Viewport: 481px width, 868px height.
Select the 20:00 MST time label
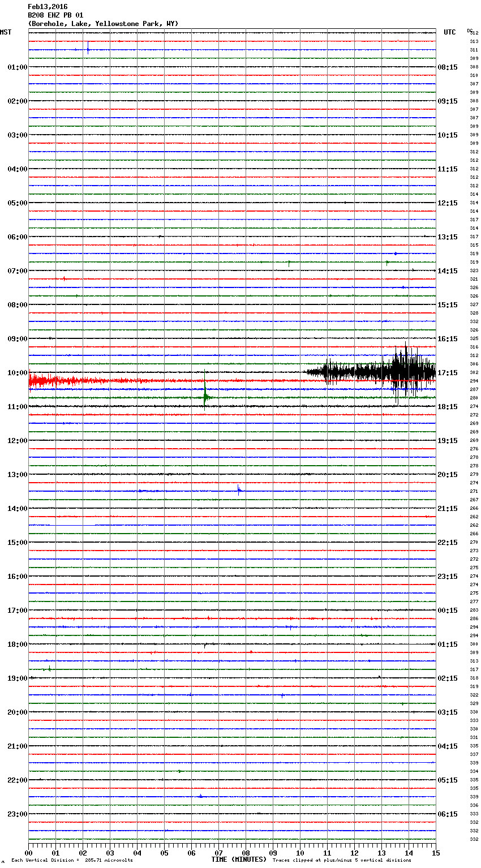tap(18, 712)
